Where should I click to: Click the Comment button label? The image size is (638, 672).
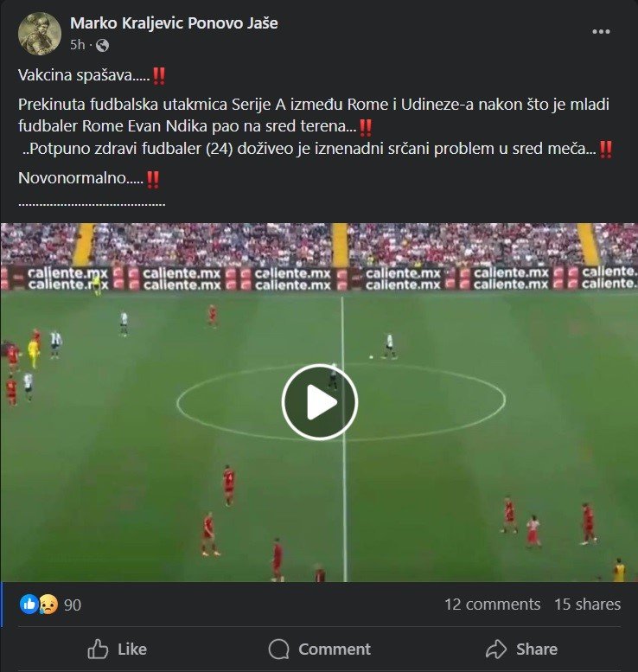(x=335, y=649)
